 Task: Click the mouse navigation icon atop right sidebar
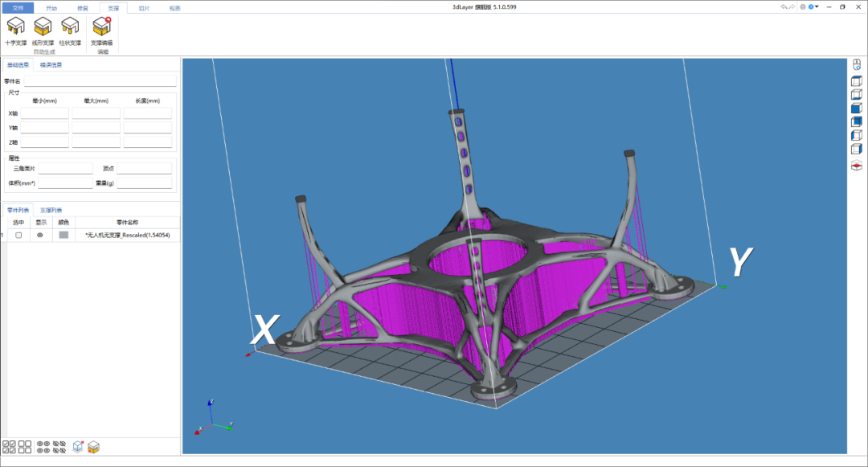pos(854,64)
